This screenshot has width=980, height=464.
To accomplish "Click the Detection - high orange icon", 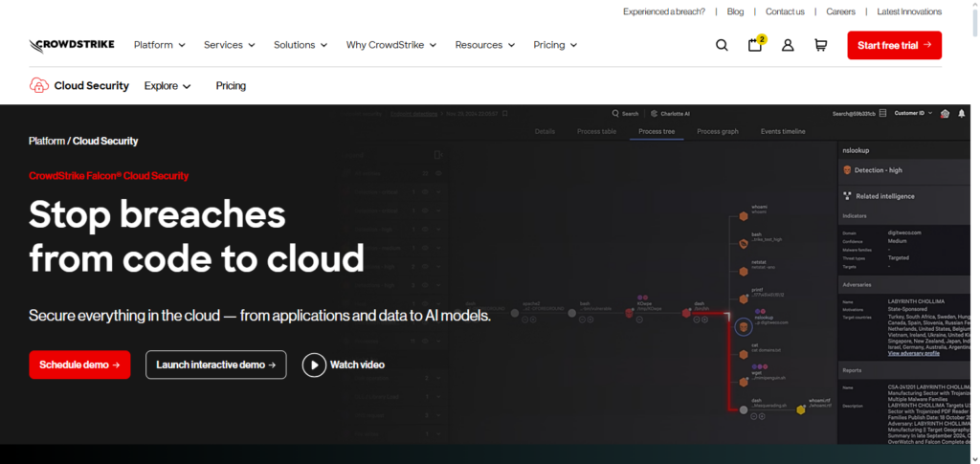I will (847, 170).
